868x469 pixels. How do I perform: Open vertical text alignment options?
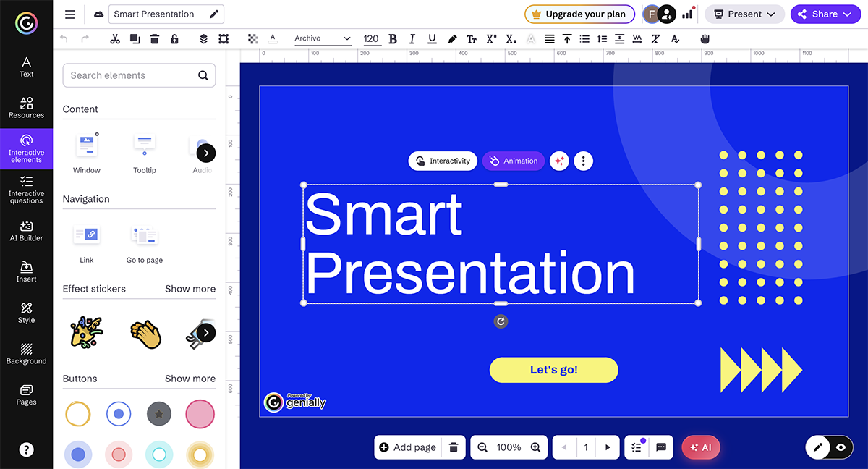(x=567, y=39)
